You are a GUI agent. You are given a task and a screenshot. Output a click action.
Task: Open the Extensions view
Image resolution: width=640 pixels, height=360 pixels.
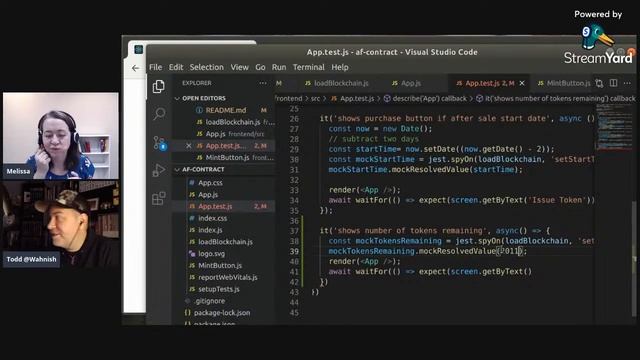coord(159,198)
